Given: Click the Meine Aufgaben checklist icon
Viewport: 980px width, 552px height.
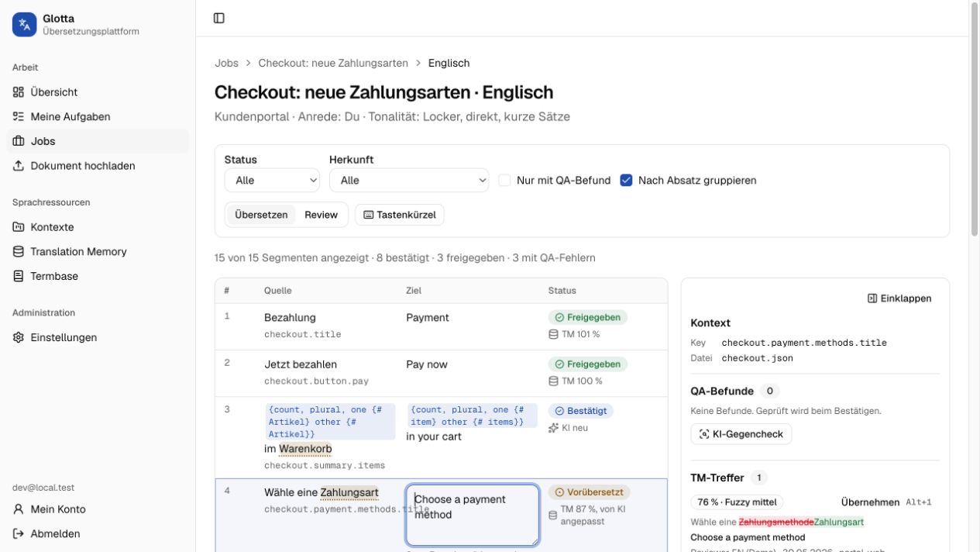Looking at the screenshot, I should pyautogui.click(x=19, y=116).
